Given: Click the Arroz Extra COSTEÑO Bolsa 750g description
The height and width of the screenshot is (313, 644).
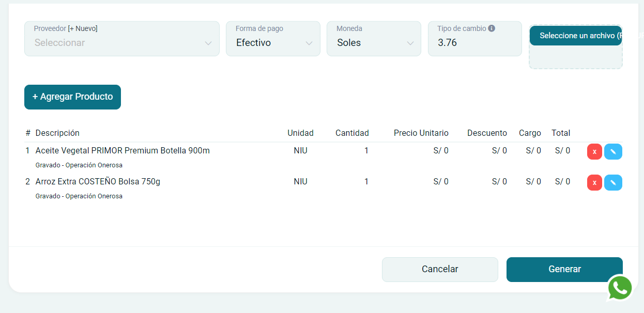Looking at the screenshot, I should point(98,182).
